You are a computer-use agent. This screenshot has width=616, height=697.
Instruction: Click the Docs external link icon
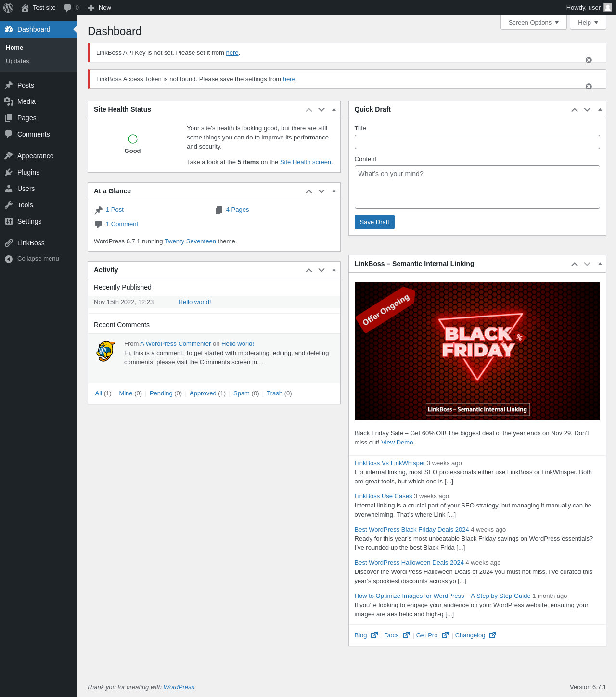[x=406, y=635]
